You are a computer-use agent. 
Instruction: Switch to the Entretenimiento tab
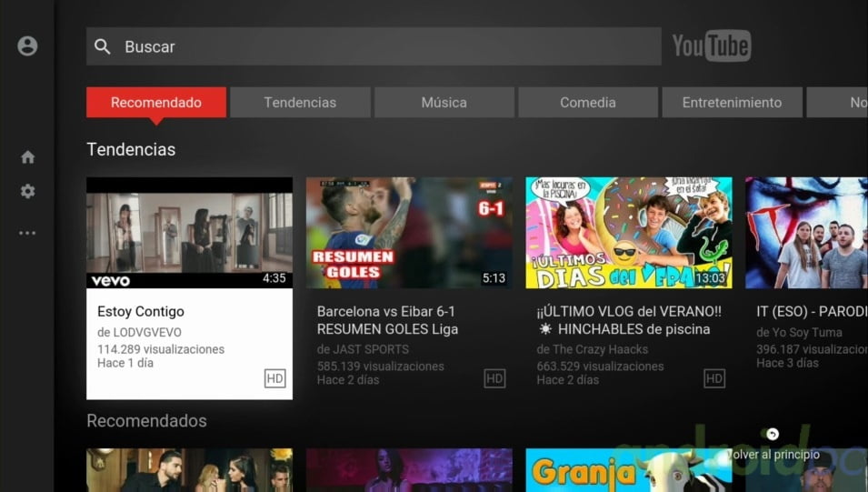pos(732,103)
